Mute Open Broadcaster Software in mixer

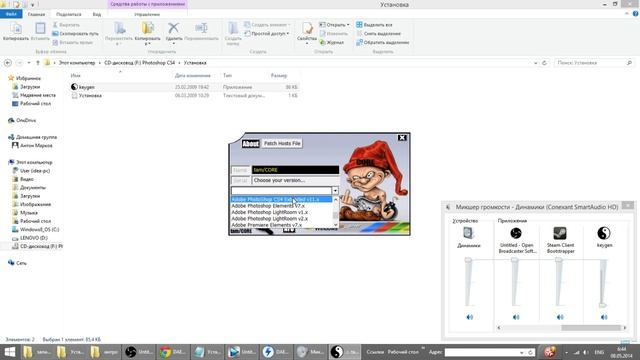tap(516, 317)
